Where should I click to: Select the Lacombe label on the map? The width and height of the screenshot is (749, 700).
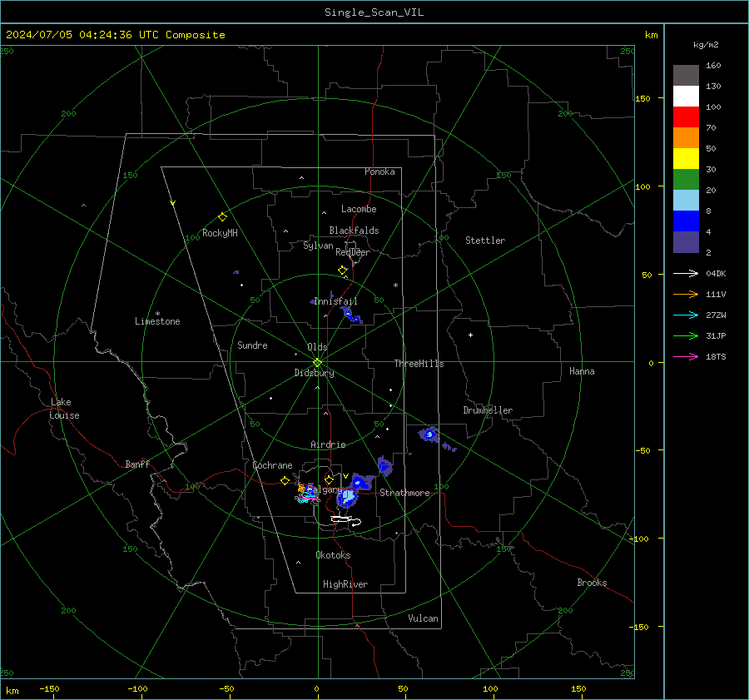359,209
